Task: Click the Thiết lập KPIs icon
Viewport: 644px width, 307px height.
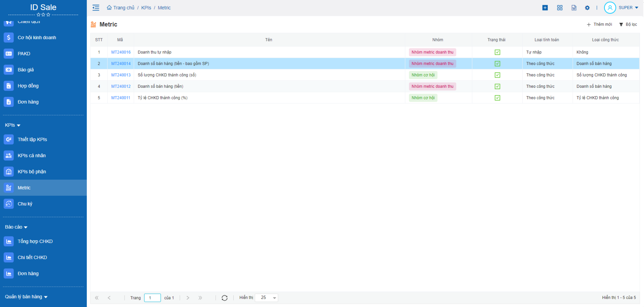Action: [9, 139]
